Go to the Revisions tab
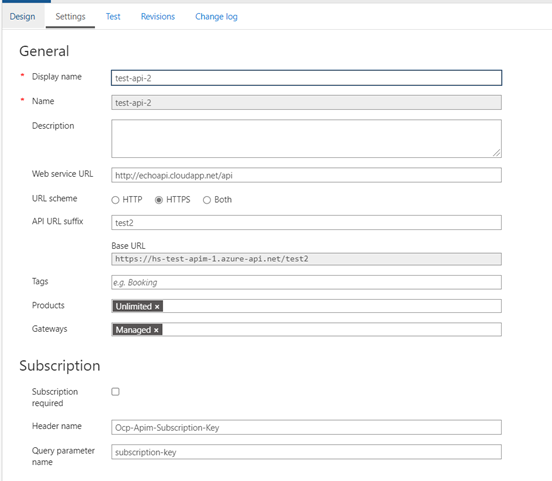 tap(158, 17)
